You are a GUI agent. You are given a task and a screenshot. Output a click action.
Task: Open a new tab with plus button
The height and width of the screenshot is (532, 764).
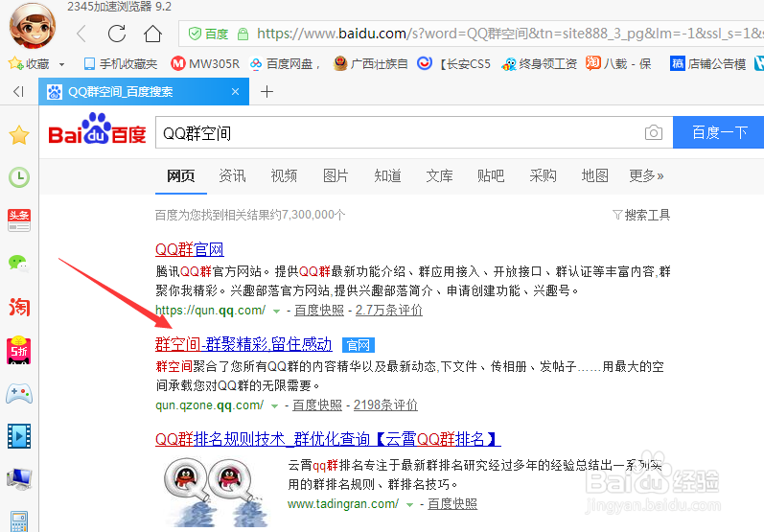point(266,92)
